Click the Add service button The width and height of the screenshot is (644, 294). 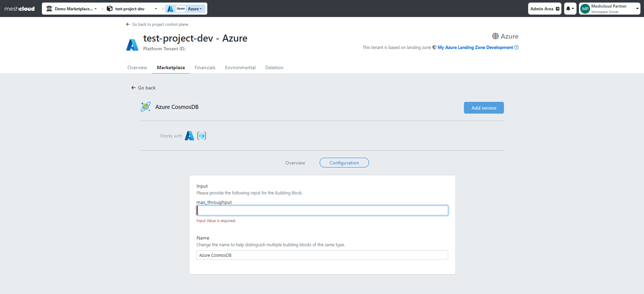click(x=484, y=108)
